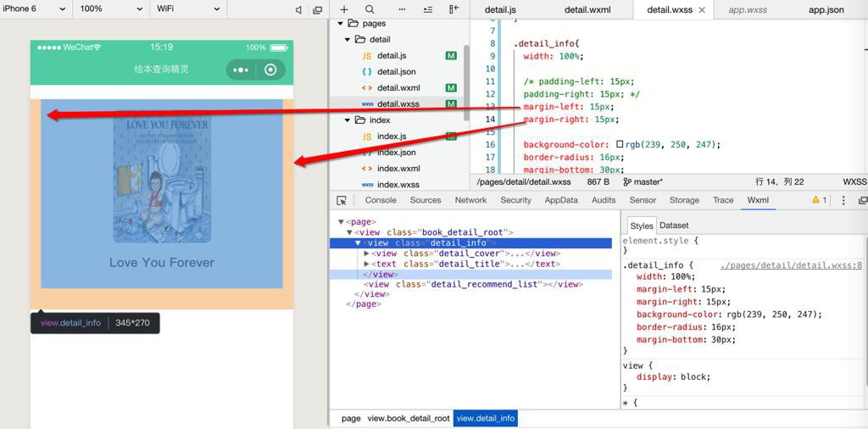Select the detail_recommend_list view node
Viewport: 868px width, 429px height.
tap(473, 285)
